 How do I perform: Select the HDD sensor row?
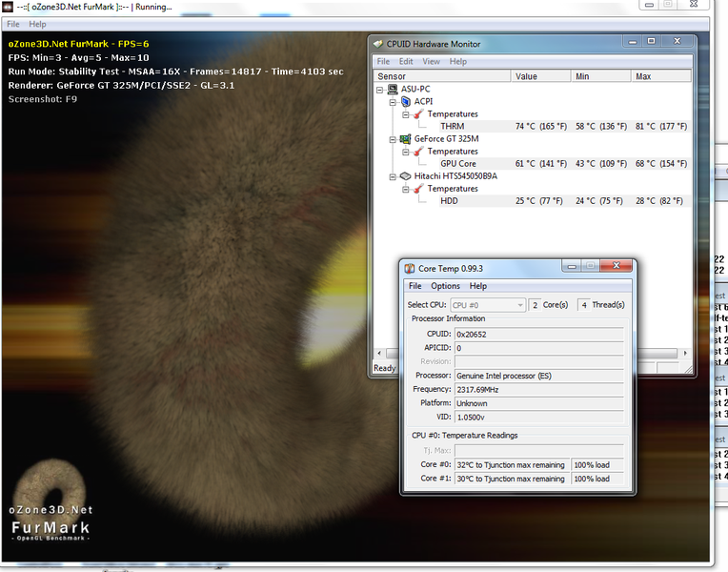[564, 201]
